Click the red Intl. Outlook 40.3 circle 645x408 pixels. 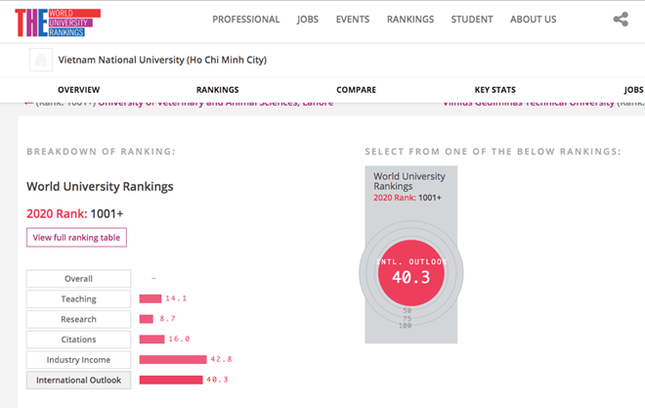coord(411,273)
